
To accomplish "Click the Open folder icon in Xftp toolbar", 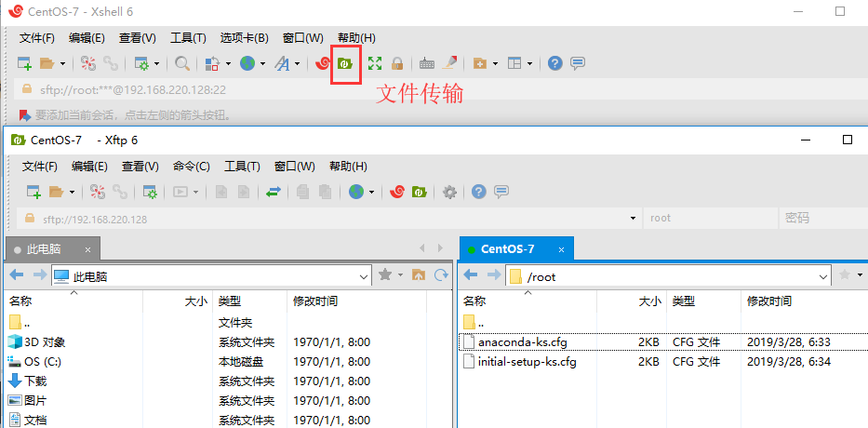I will pos(57,192).
